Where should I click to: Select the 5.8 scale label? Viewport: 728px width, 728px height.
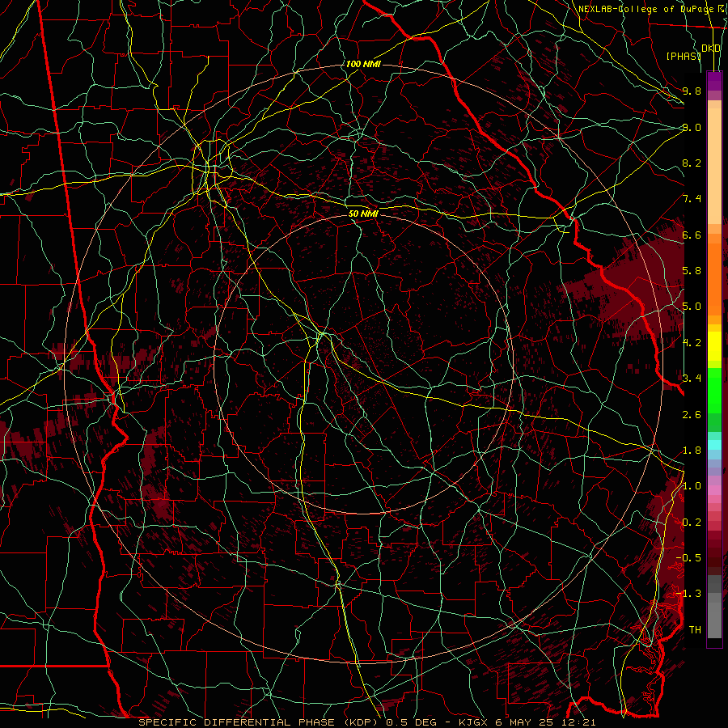pyautogui.click(x=692, y=271)
